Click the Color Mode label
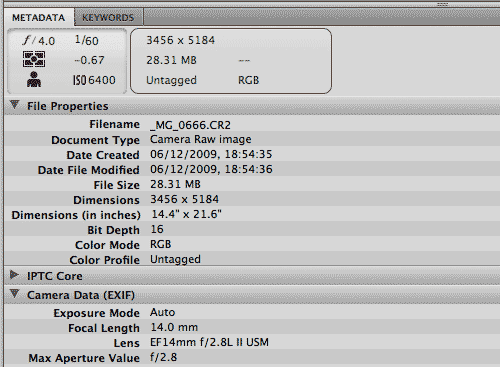 [107, 245]
